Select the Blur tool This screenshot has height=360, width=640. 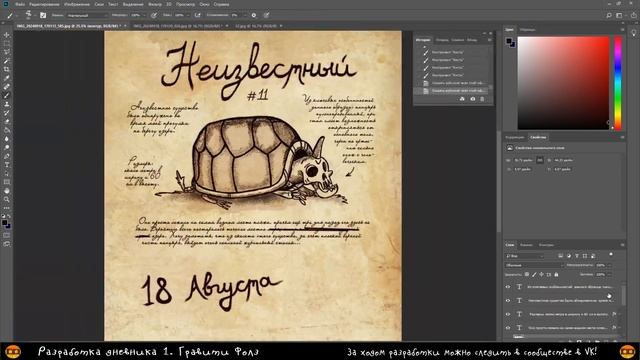click(7, 139)
